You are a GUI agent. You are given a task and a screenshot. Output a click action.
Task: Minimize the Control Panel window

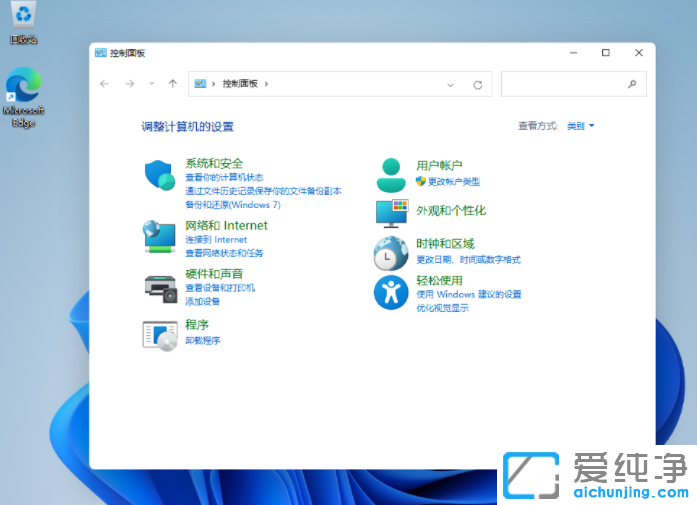573,52
